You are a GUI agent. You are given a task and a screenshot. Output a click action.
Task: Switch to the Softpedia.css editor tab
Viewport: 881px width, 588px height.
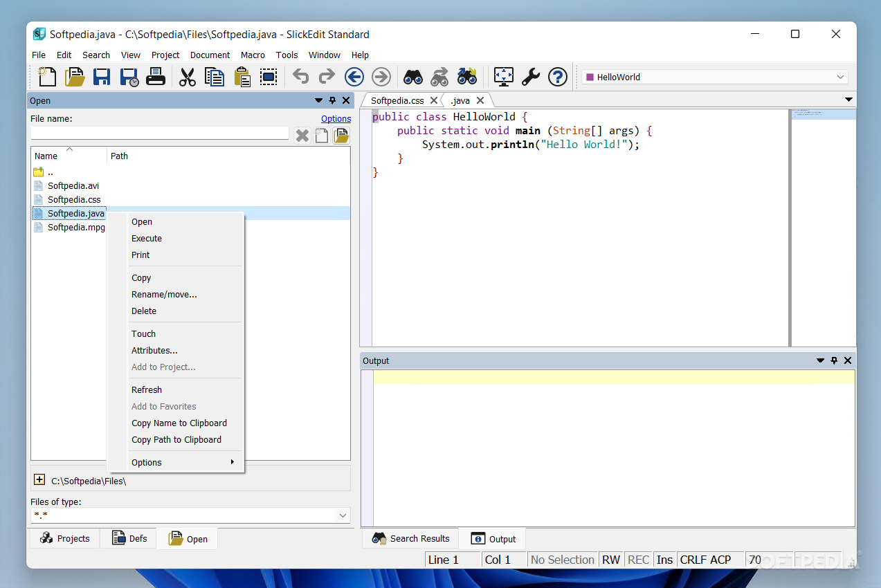click(397, 100)
